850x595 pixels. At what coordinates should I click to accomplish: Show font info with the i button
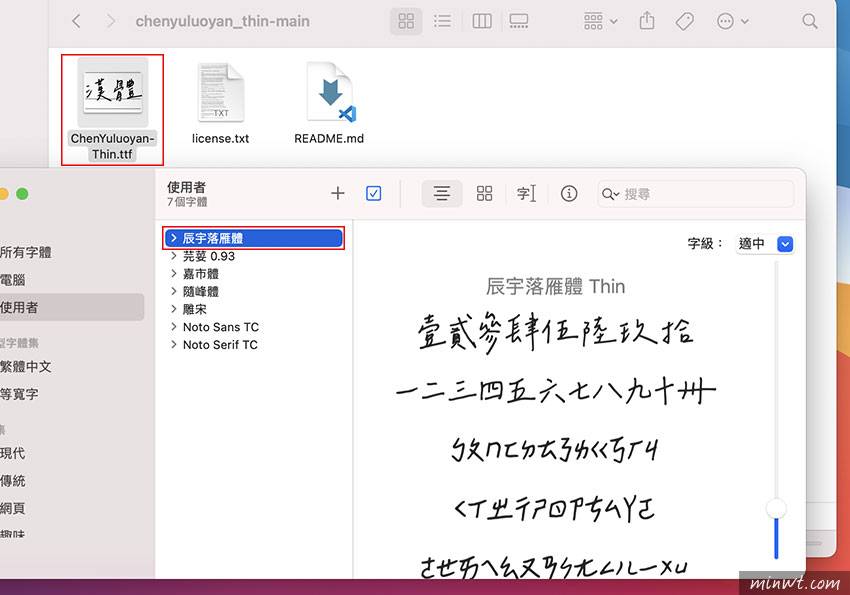tap(569, 193)
